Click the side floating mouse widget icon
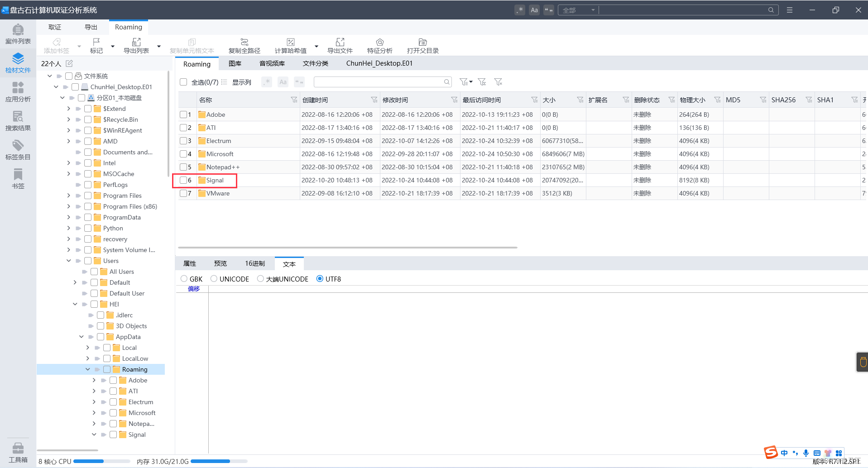This screenshot has height=468, width=868. (863, 362)
